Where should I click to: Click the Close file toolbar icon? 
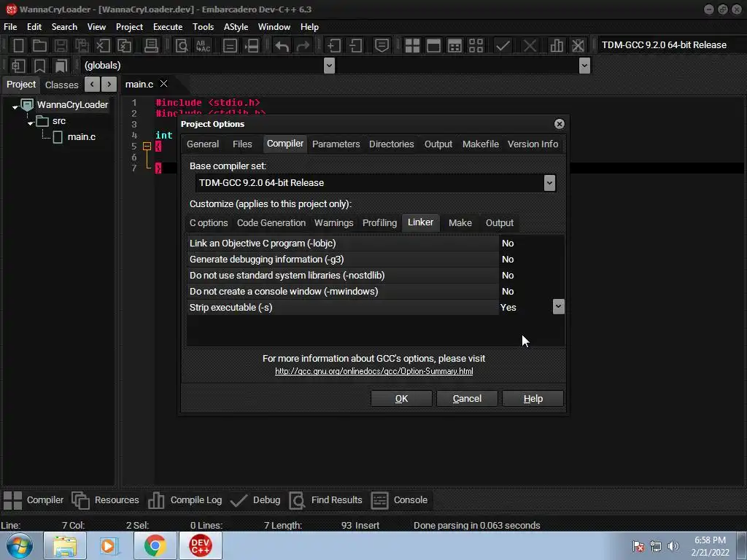[x=102, y=46]
